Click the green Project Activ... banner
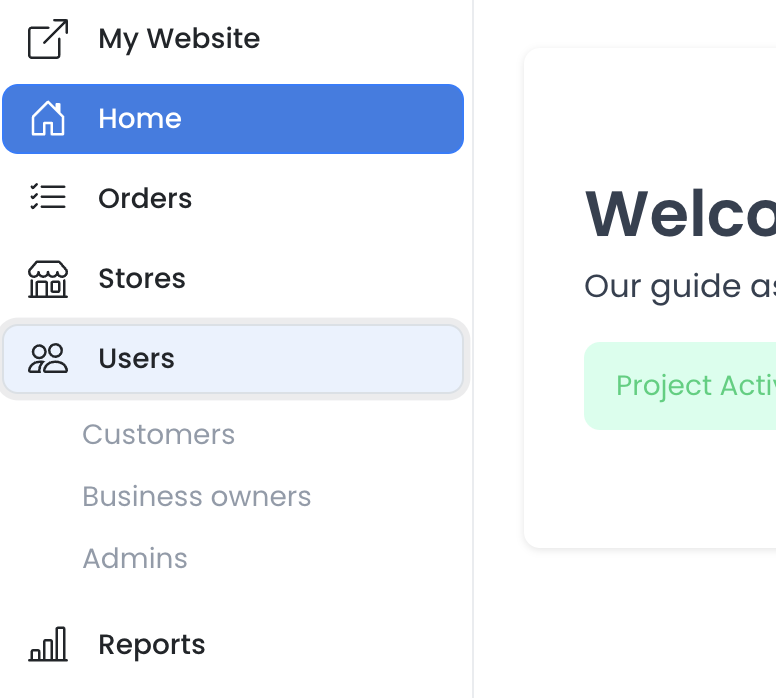 point(680,386)
